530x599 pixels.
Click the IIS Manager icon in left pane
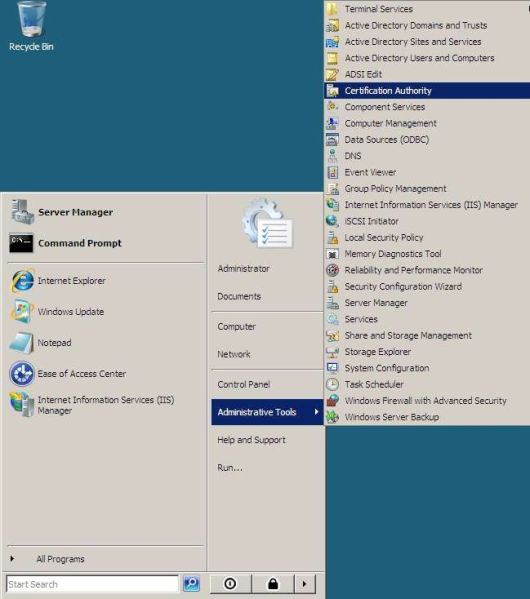[22, 405]
